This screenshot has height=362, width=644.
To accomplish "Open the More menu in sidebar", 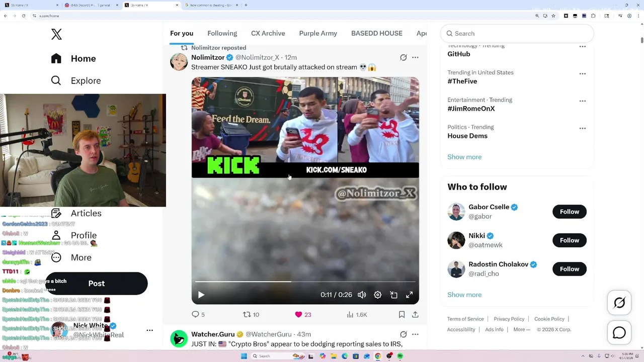I will tap(71, 257).
